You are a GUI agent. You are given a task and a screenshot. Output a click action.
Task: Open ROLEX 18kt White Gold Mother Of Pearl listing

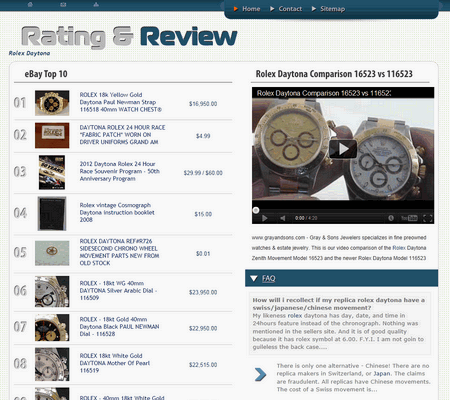(x=115, y=363)
